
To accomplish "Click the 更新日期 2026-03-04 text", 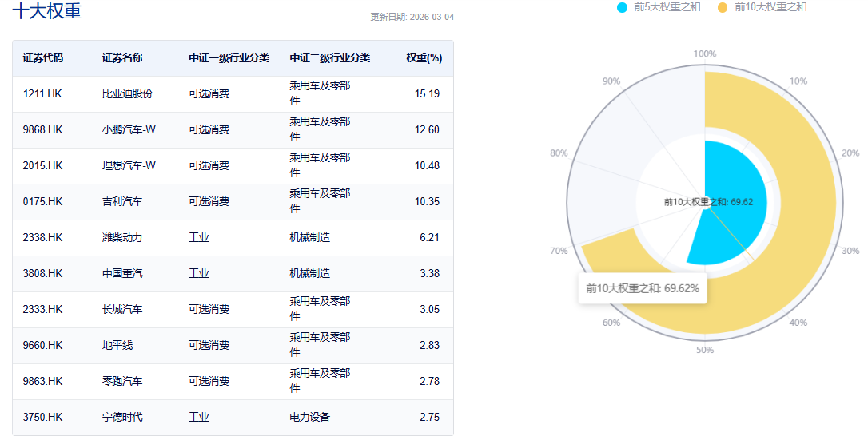I will click(x=412, y=17).
